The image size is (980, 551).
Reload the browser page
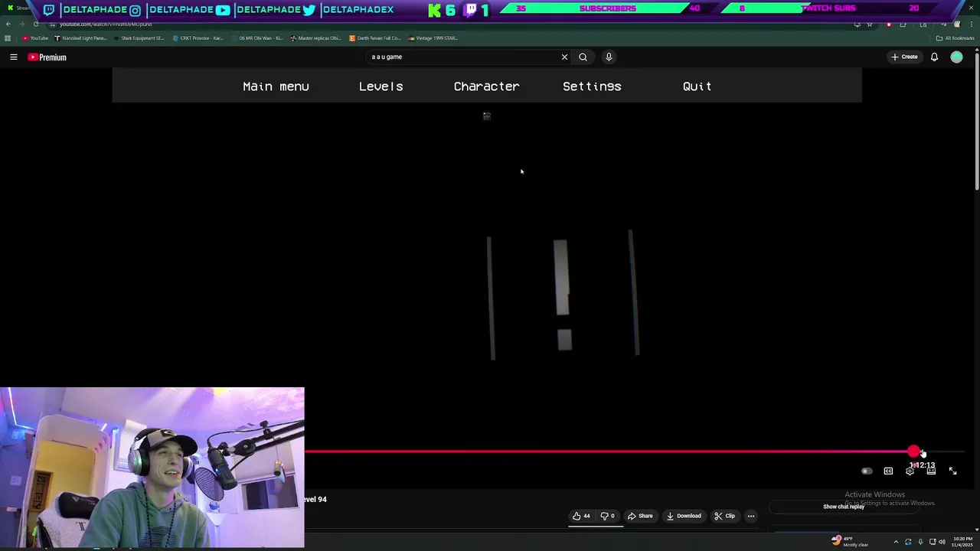[36, 24]
